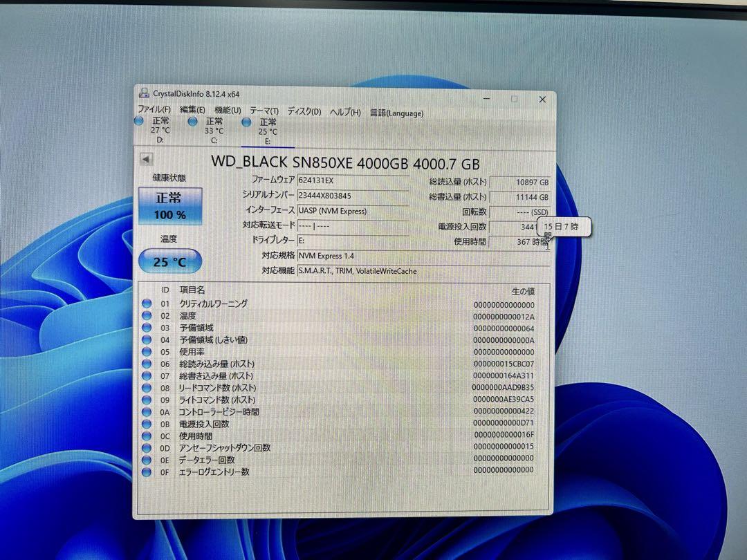Viewport: 747px width, 560px height.
Task: Open the テーマ(T) menu
Action: 264,111
